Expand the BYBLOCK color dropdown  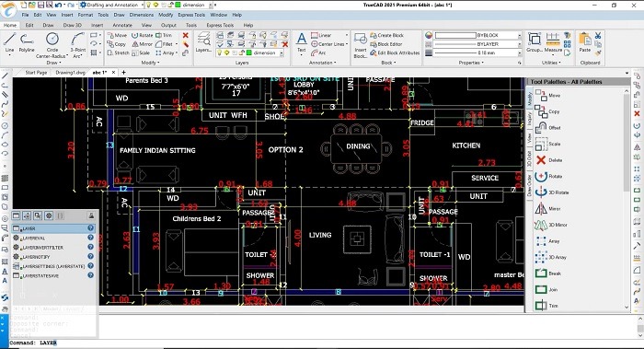click(520, 35)
